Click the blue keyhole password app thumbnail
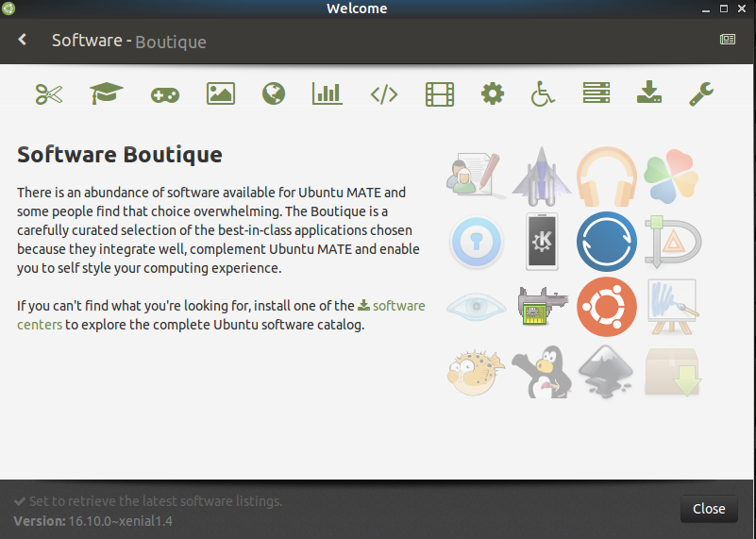 pos(477,242)
